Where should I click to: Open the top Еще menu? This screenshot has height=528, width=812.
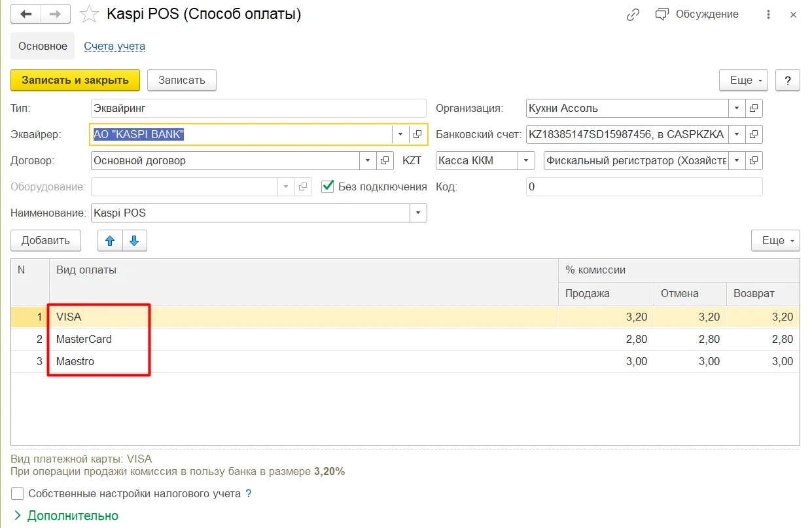pos(743,80)
